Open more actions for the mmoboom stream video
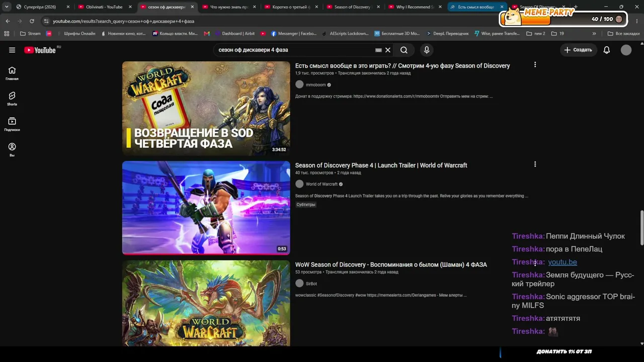 pos(535,65)
